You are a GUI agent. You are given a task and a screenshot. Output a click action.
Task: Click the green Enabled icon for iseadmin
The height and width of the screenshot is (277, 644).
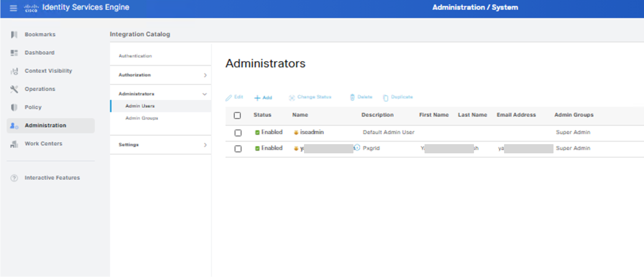pyautogui.click(x=257, y=132)
